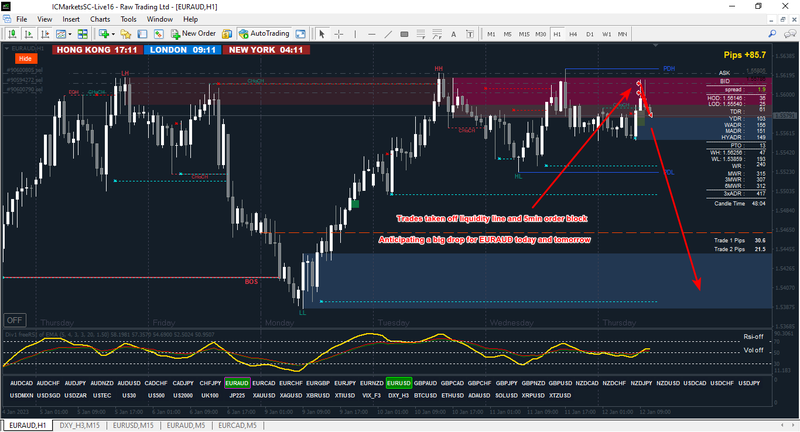Open the Tools menu
The width and height of the screenshot is (800, 432).
(x=129, y=19)
